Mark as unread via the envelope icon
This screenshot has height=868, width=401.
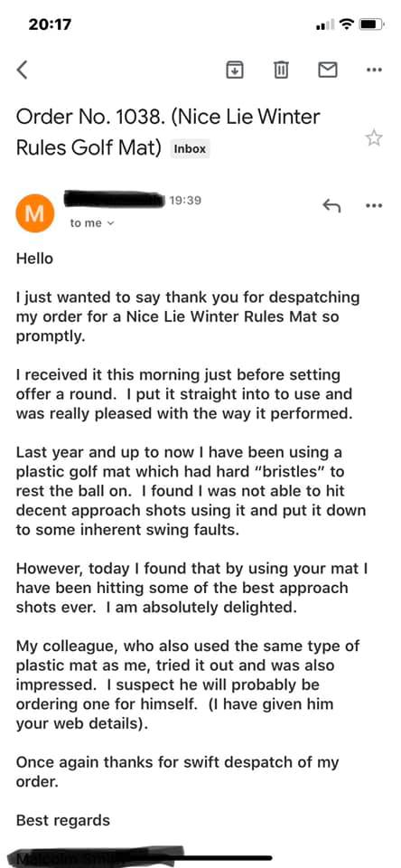(328, 70)
